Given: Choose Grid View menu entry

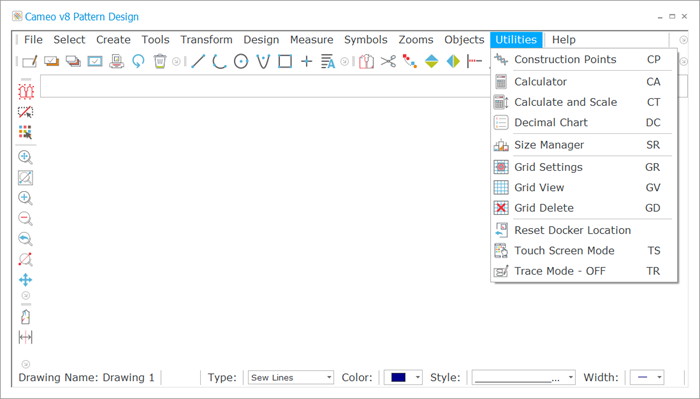Looking at the screenshot, I should tap(584, 187).
